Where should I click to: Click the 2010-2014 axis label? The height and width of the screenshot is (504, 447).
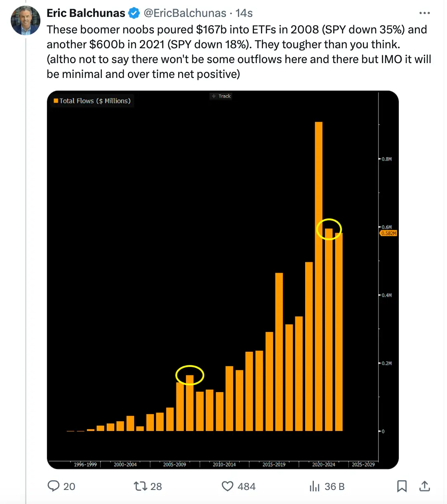224,464
